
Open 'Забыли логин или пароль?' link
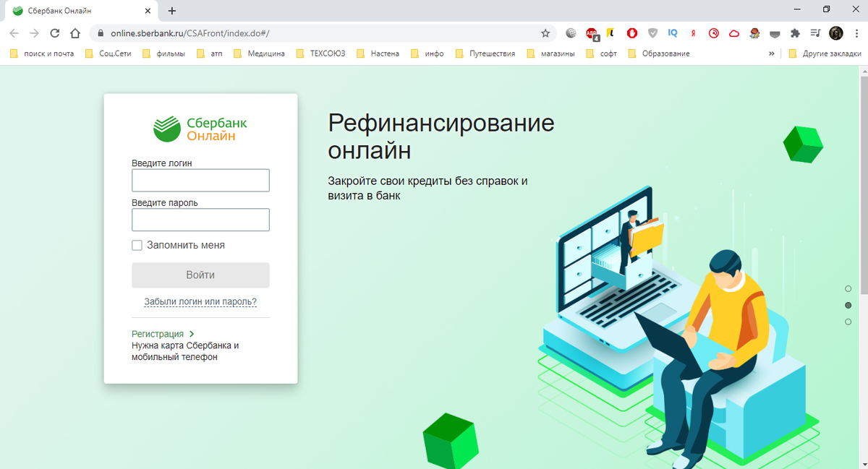(200, 302)
